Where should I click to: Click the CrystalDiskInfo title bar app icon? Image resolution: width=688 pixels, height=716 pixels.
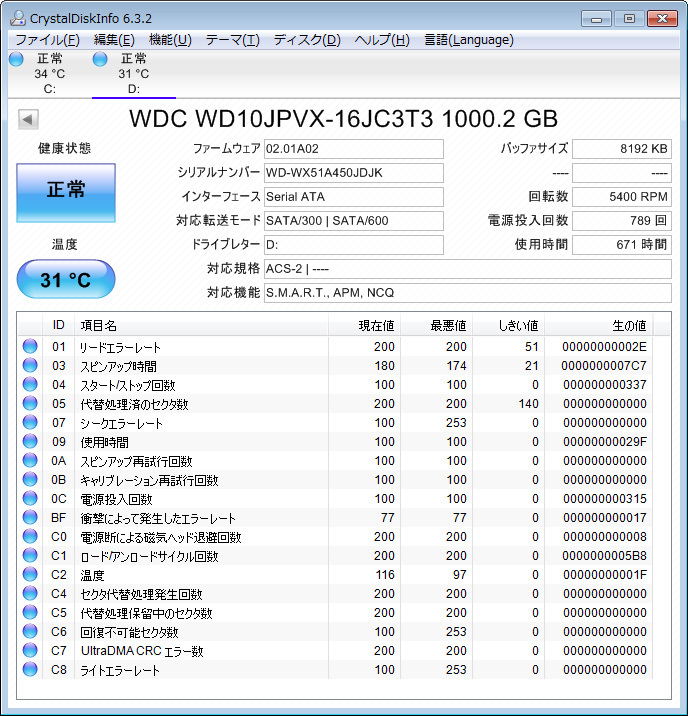(x=17, y=17)
